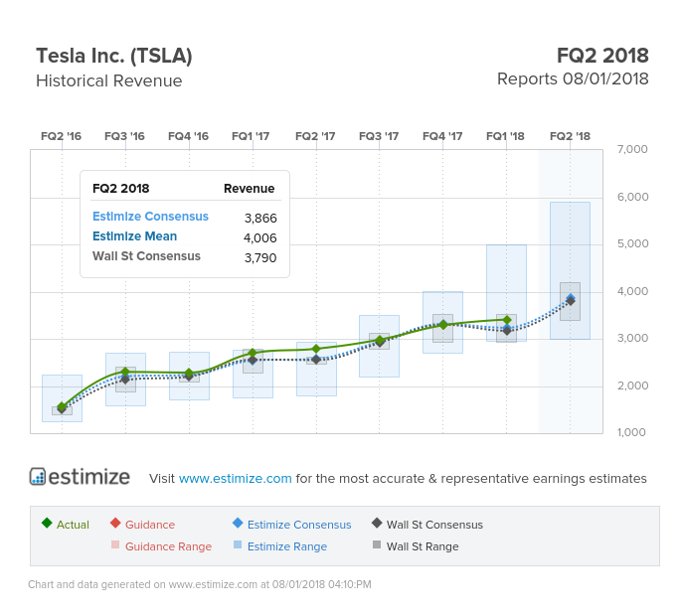Click the Wall St Consensus row in tooltip
The height and width of the screenshot is (616, 681).
click(185, 256)
